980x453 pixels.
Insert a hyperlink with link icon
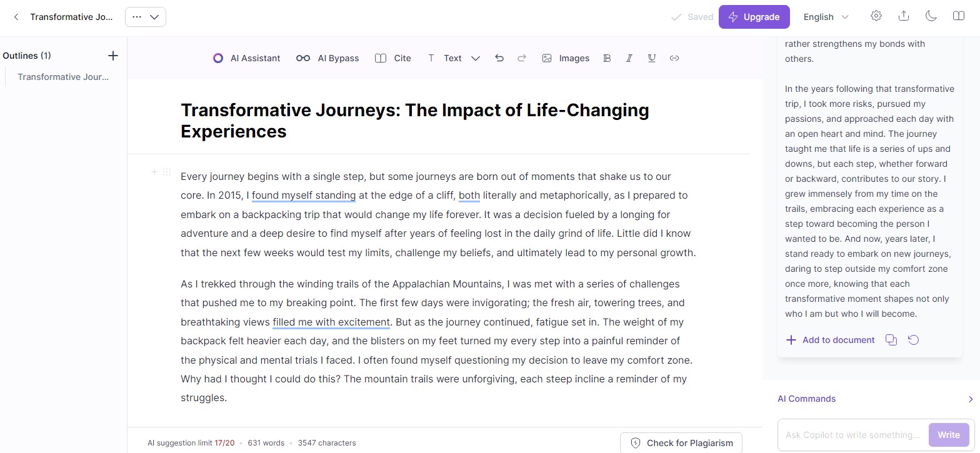(x=674, y=58)
